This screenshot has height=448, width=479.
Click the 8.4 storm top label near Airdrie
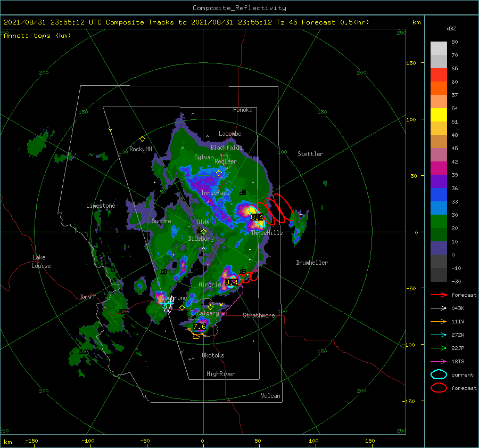point(231,282)
